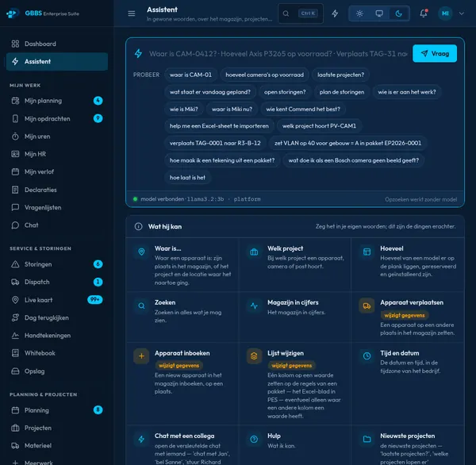Click the 'Tijd en datum' clock icon
The height and width of the screenshot is (465, 476).
[x=367, y=356]
